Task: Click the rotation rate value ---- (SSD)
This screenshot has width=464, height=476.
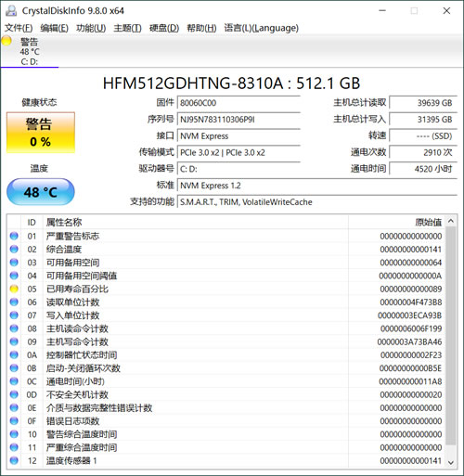Action: click(423, 136)
